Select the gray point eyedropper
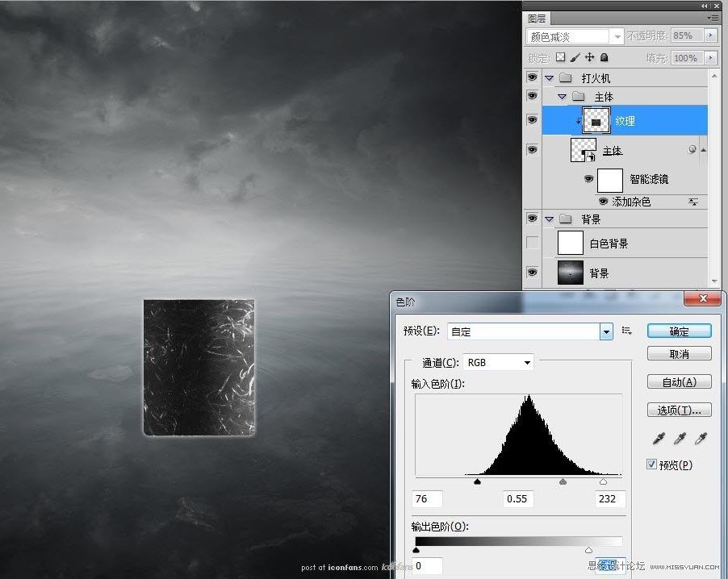Image resolution: width=728 pixels, height=579 pixels. 680,438
